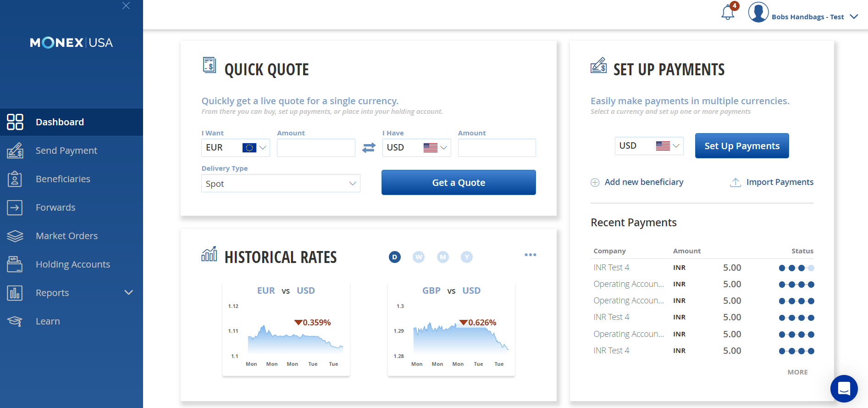Click the Reports bar chart icon

(x=15, y=293)
